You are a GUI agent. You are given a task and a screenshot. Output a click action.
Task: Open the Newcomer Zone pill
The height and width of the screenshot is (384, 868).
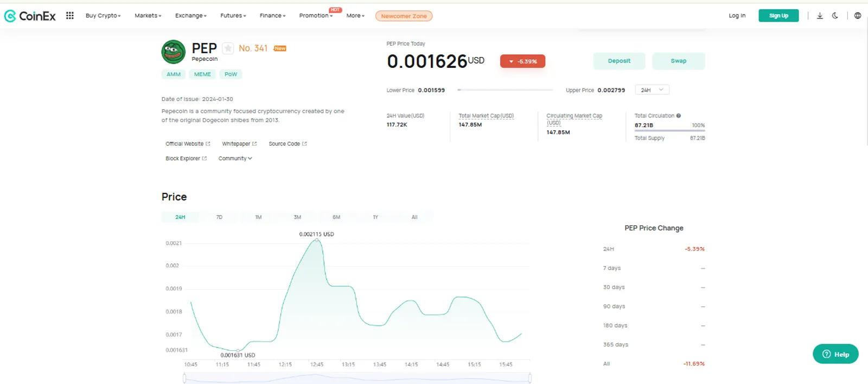[404, 16]
